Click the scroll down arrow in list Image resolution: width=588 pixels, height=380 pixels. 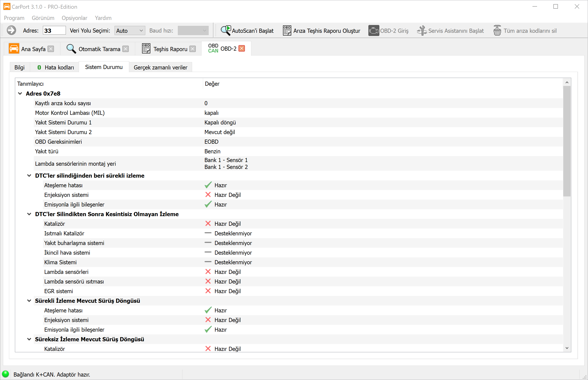click(567, 348)
